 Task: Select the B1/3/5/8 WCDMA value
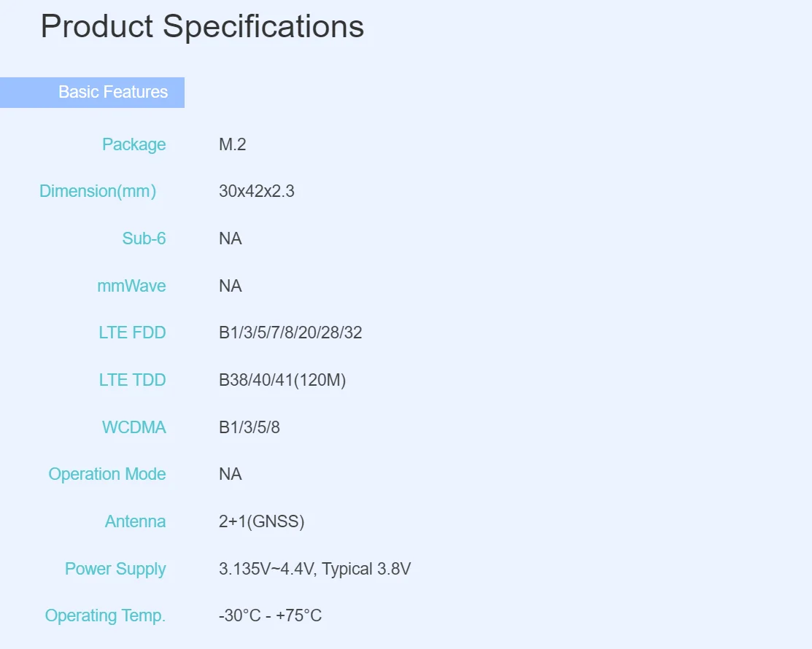(x=250, y=427)
